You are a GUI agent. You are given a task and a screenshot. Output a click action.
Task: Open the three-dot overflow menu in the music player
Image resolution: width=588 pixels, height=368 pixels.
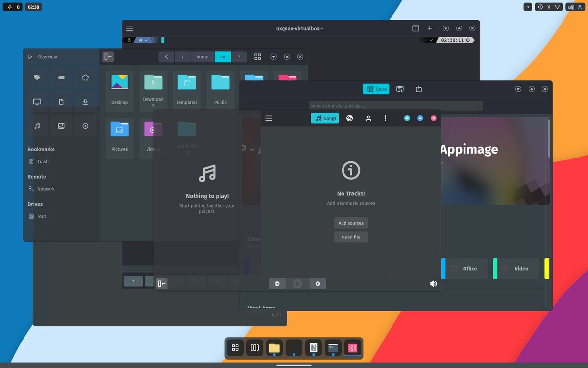(386, 118)
